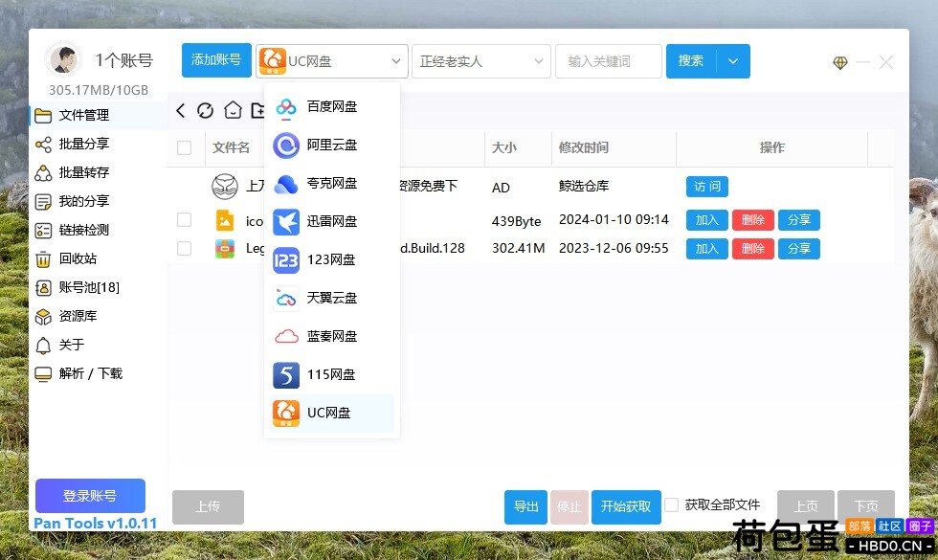The width and height of the screenshot is (938, 560).
Task: Click the 上页 previous page button
Action: (806, 506)
